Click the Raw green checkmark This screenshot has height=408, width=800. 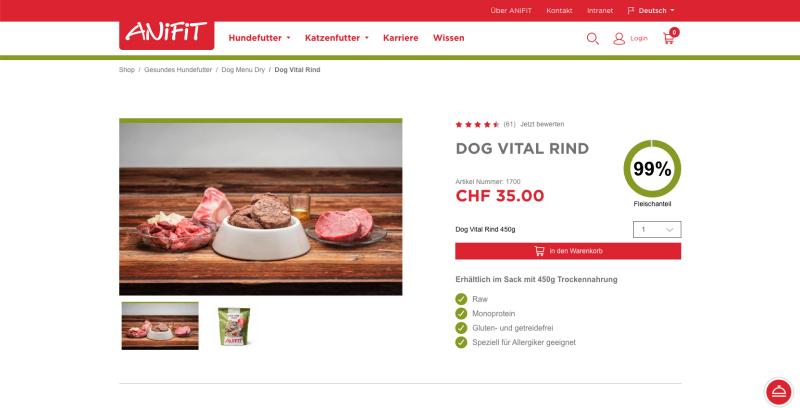(461, 299)
